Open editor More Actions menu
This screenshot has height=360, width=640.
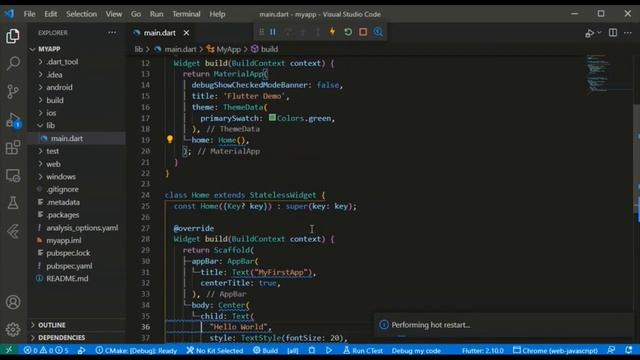click(628, 33)
